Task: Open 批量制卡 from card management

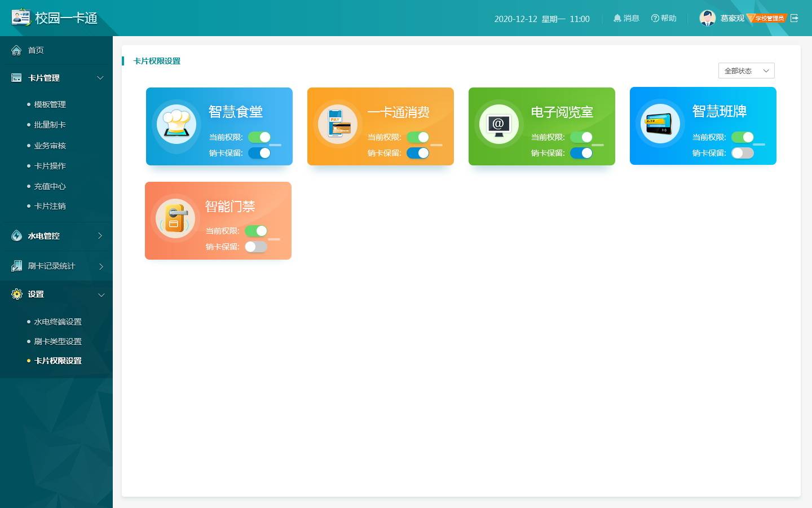Action: pyautogui.click(x=50, y=125)
